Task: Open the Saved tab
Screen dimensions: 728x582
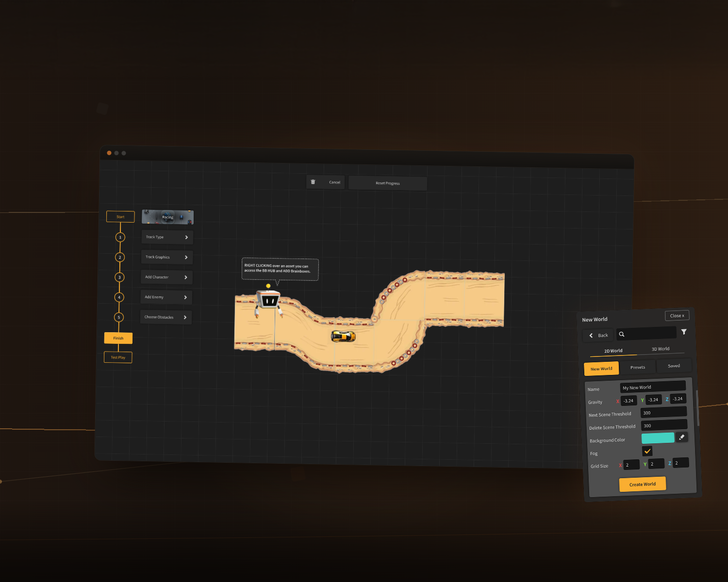Action: (674, 366)
